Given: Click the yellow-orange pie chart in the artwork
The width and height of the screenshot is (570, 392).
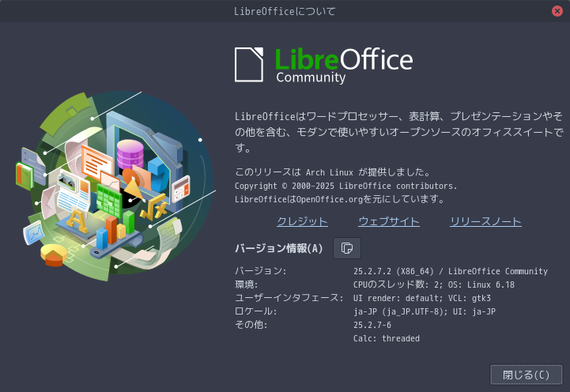Looking at the screenshot, I should click(x=54, y=254).
